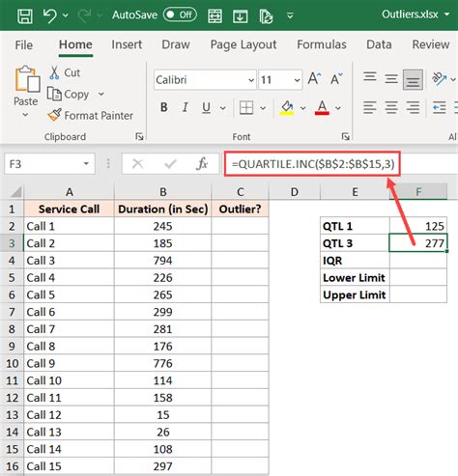Open the Page Layout tab
This screenshot has height=476, width=458.
(x=243, y=44)
